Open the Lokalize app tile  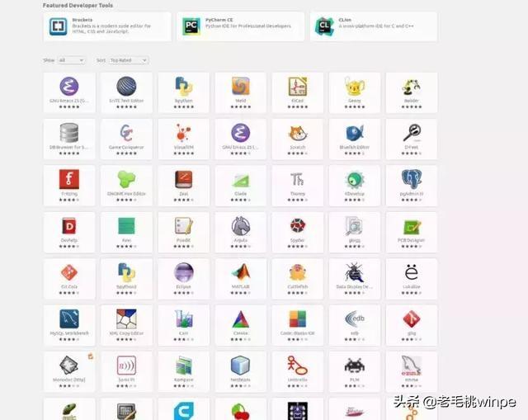(x=412, y=279)
